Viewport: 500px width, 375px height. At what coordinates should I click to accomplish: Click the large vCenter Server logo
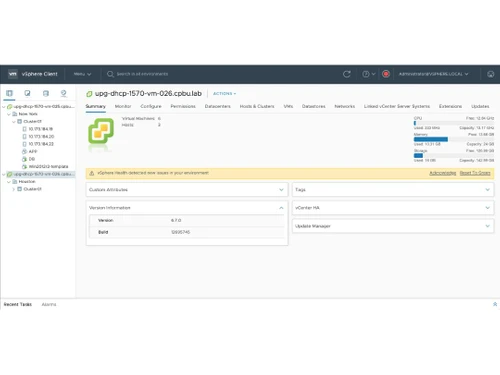pyautogui.click(x=101, y=131)
